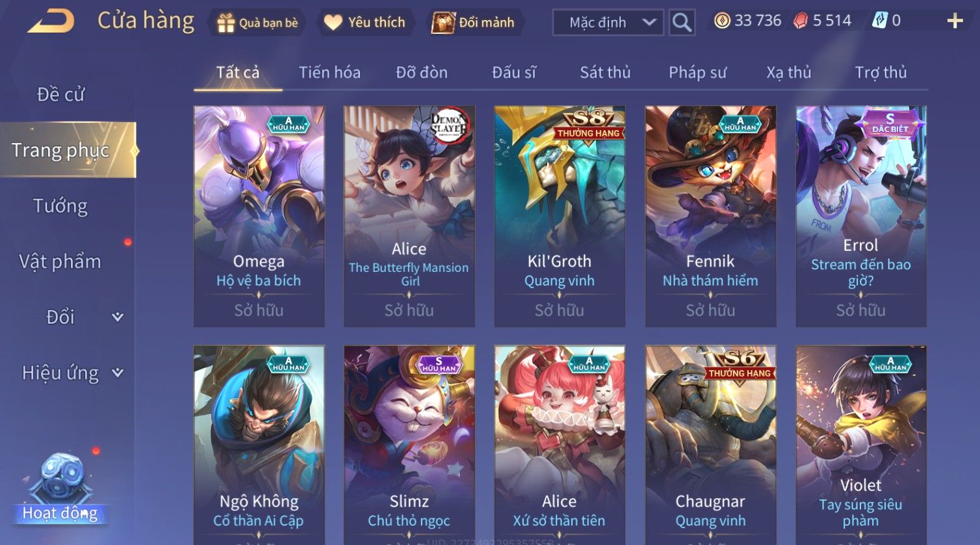Select the Omega Hộ vệ ba bích skin
The height and width of the screenshot is (545, 980).
259,217
